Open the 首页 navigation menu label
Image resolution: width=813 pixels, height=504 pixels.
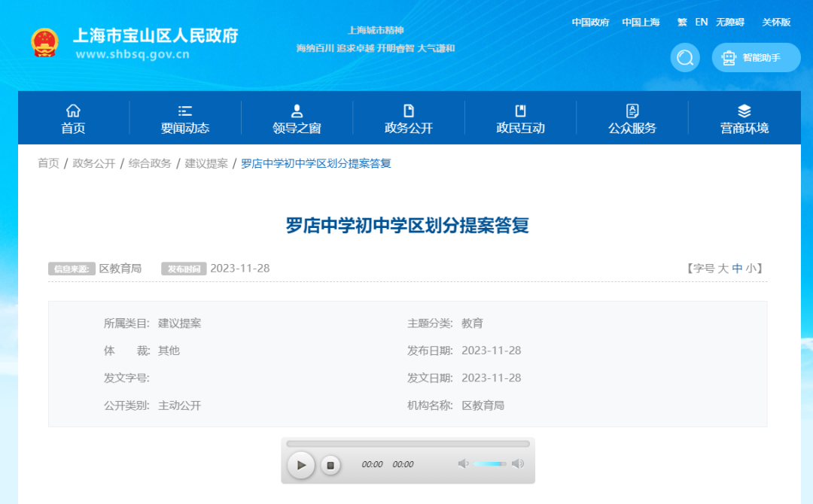[x=73, y=128]
